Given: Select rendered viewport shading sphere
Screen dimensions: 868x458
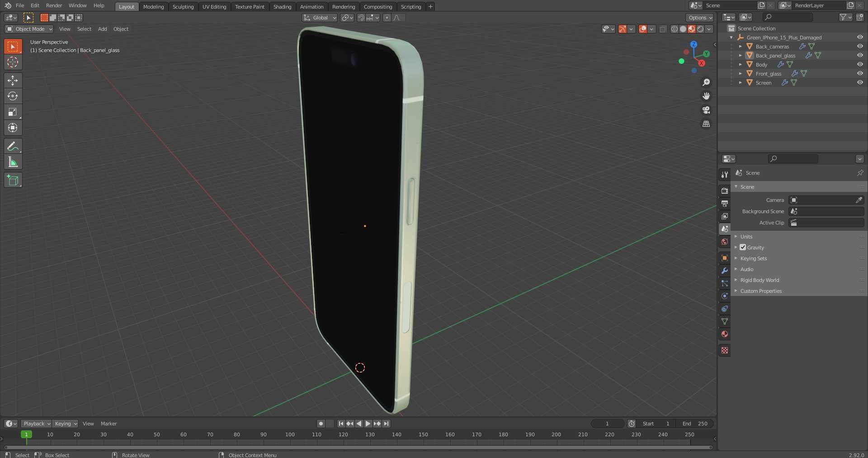Looking at the screenshot, I should point(700,29).
